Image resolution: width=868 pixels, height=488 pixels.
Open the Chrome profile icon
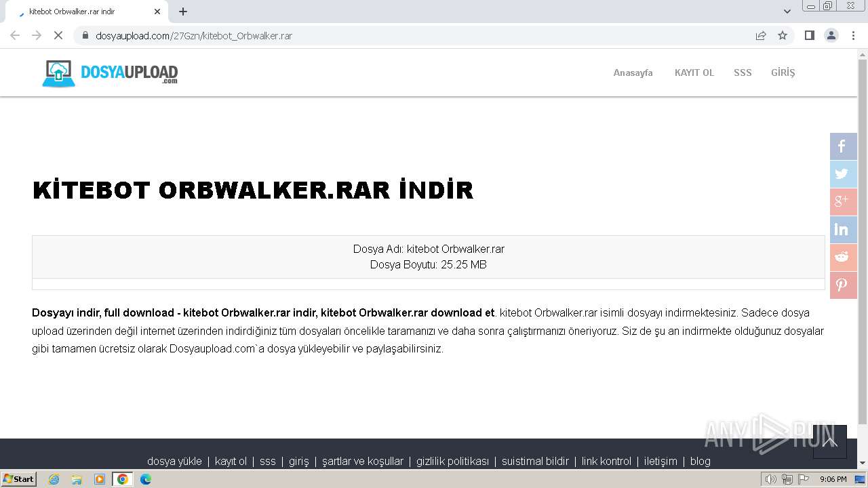point(831,35)
